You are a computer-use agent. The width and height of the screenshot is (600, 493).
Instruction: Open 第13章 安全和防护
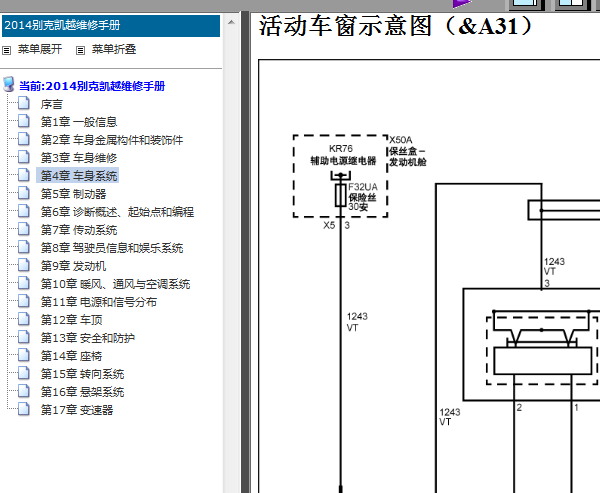click(88, 338)
